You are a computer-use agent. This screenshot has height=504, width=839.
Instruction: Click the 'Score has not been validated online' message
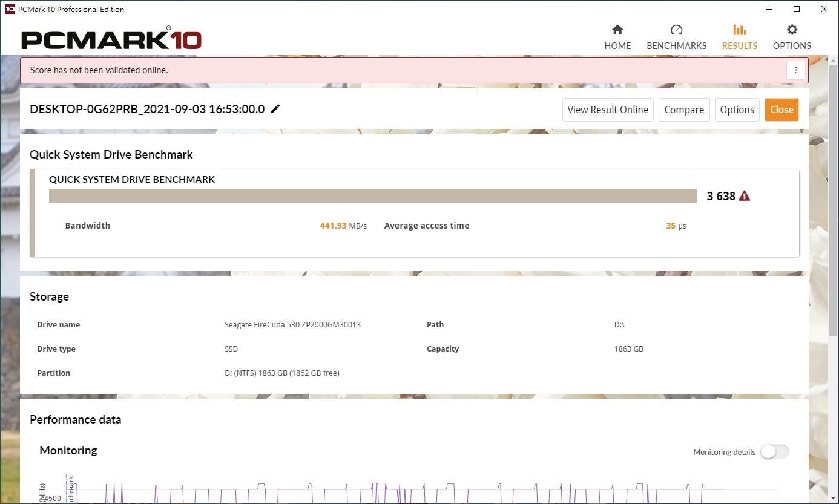[x=99, y=70]
